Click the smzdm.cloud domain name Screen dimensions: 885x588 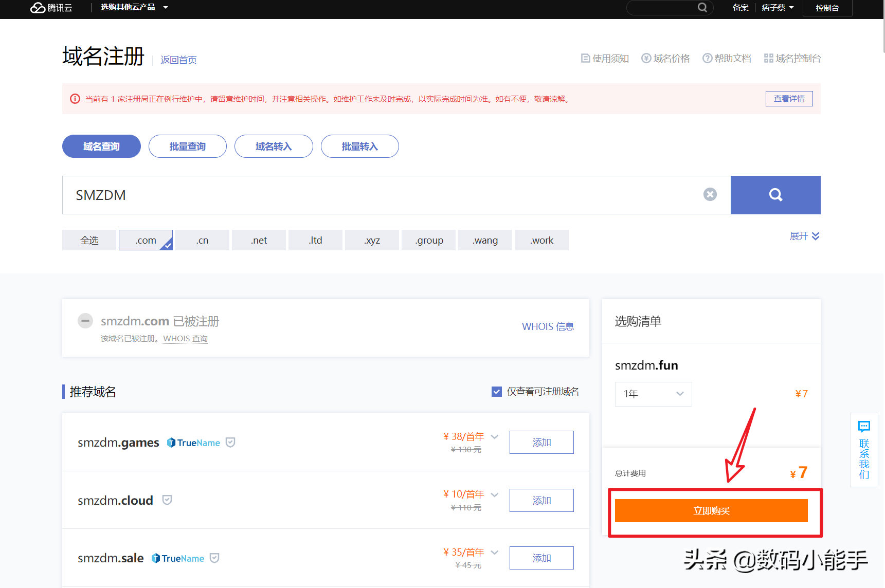(x=115, y=500)
